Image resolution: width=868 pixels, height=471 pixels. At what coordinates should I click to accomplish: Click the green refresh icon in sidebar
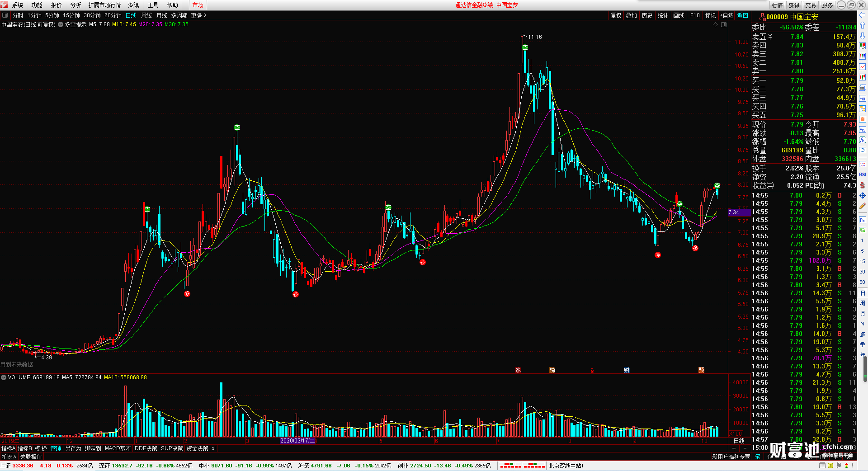(863, 230)
